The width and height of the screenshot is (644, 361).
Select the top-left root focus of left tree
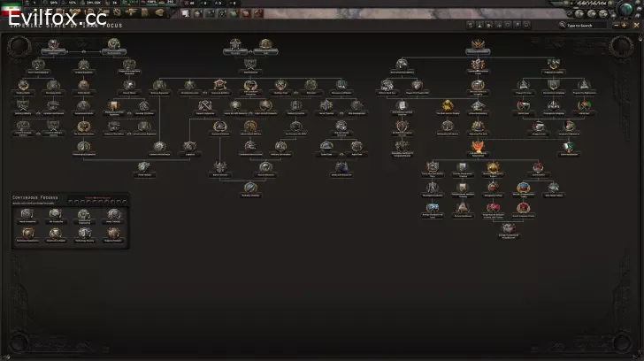[x=54, y=46]
